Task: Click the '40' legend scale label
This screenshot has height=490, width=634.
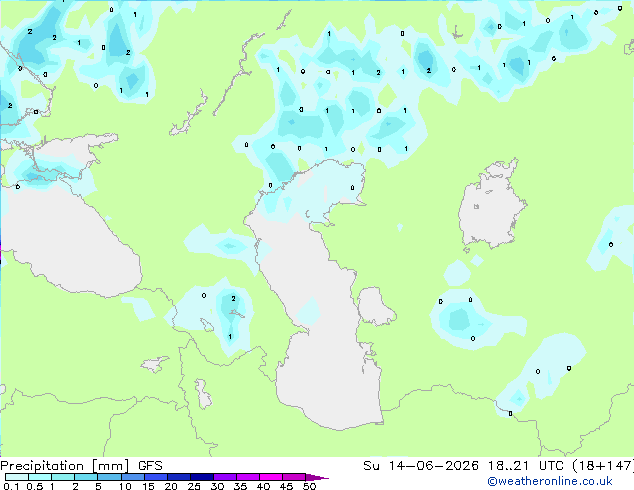Action: tap(263, 486)
